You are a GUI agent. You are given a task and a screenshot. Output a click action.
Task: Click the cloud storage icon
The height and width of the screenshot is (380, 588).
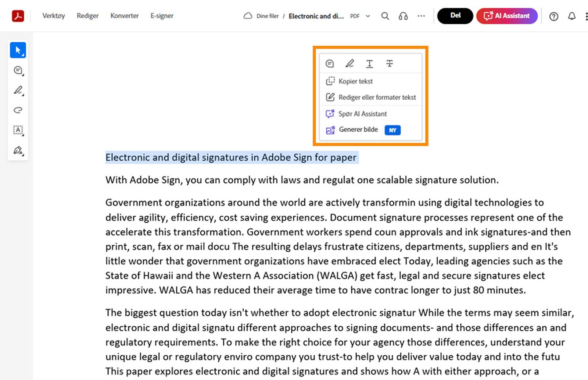pos(248,16)
